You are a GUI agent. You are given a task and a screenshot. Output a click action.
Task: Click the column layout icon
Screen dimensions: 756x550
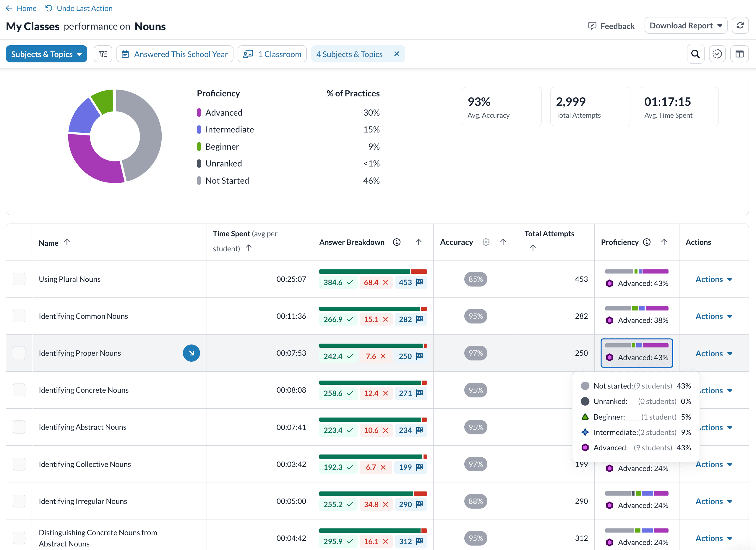[739, 54]
